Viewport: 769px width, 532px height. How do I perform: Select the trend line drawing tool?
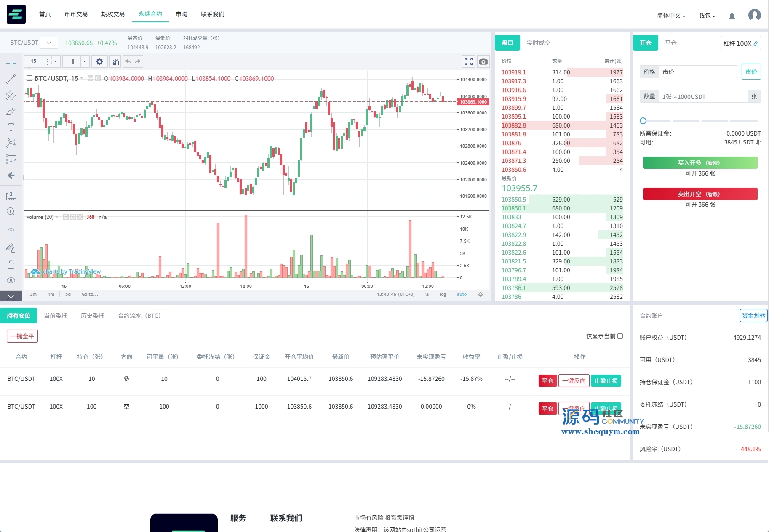11,79
